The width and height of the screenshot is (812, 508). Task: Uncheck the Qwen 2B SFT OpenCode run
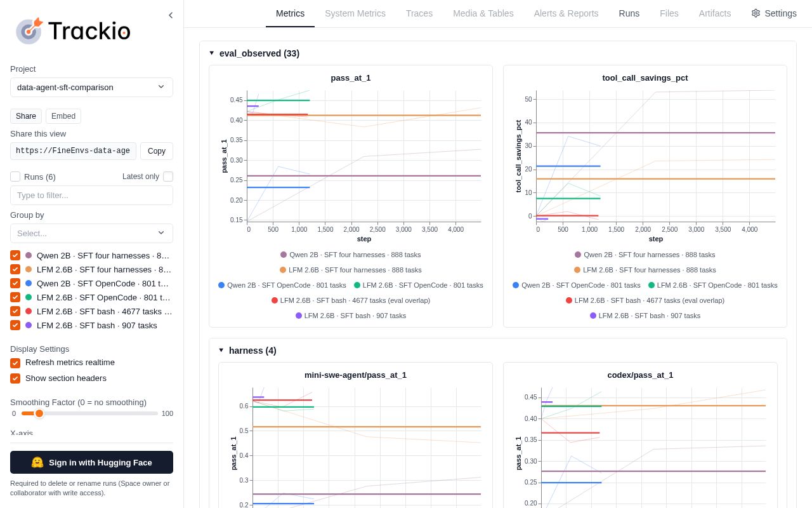pyautogui.click(x=15, y=283)
